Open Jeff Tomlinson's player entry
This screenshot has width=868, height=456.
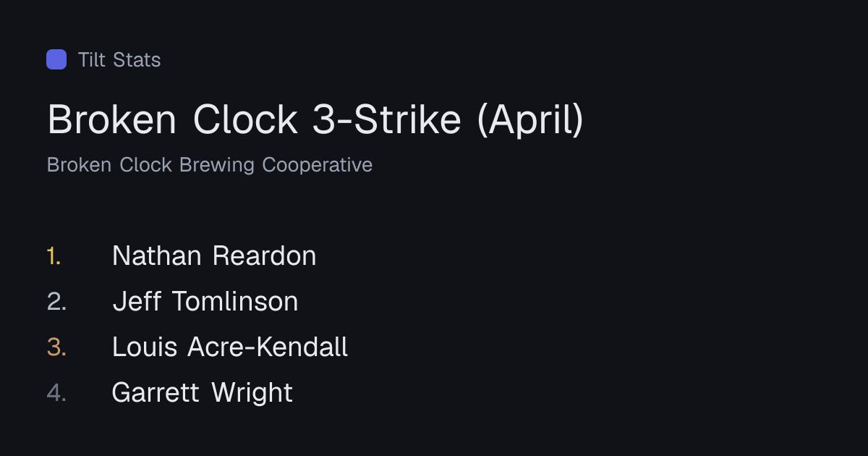205,302
